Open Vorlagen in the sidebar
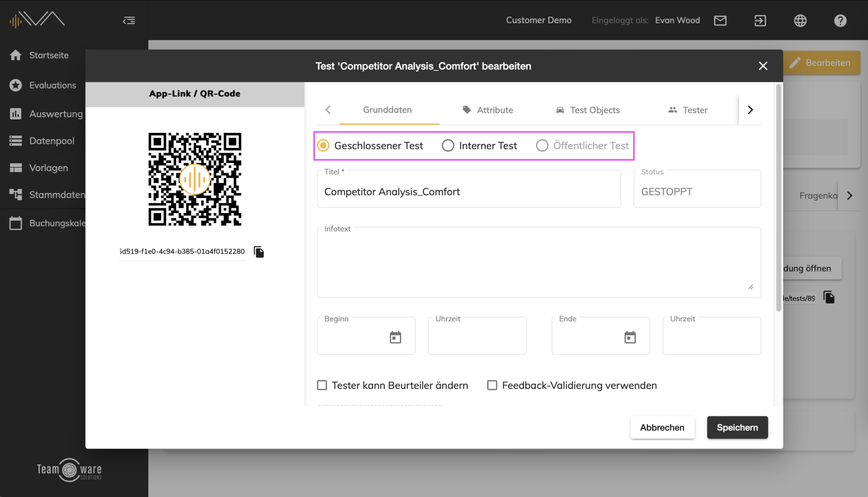This screenshot has height=497, width=868. [x=49, y=168]
